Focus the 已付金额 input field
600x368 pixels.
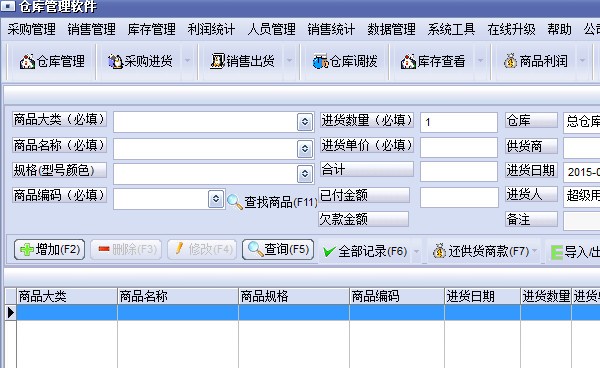(x=459, y=197)
